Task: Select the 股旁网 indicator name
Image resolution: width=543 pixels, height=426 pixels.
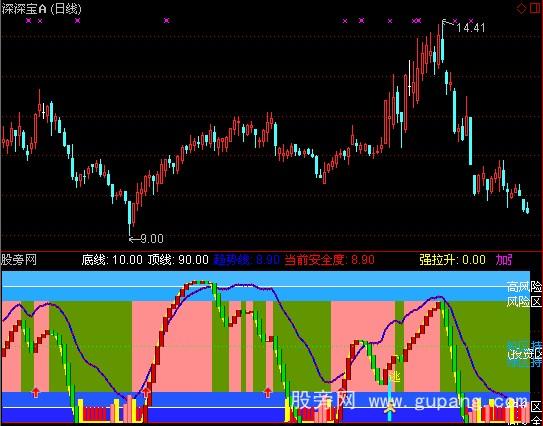Action: [19, 259]
